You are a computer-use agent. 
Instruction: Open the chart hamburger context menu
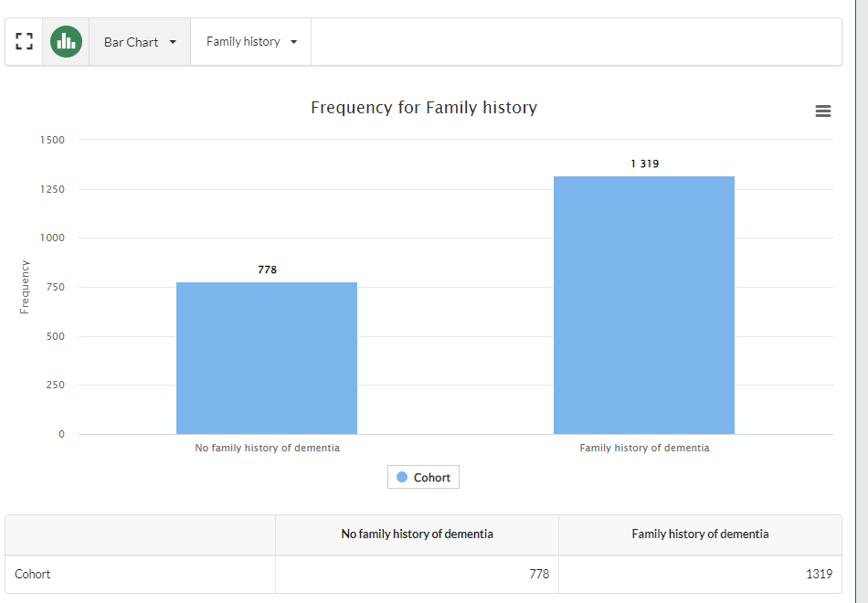[822, 111]
